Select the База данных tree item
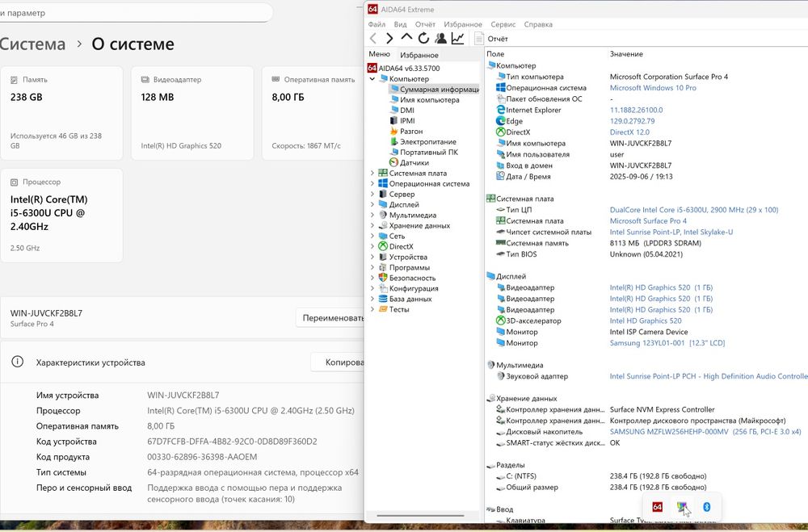The width and height of the screenshot is (808, 532). (x=405, y=299)
